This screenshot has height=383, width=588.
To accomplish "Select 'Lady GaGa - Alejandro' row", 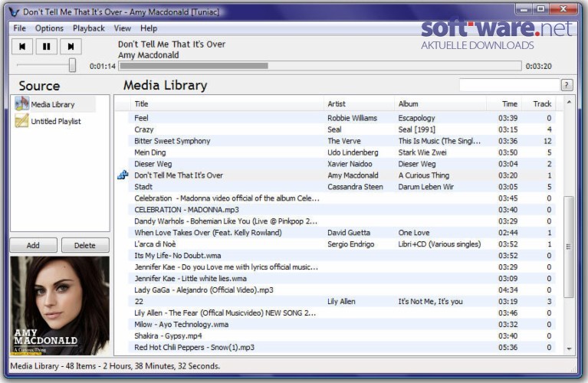I will tap(341, 290).
